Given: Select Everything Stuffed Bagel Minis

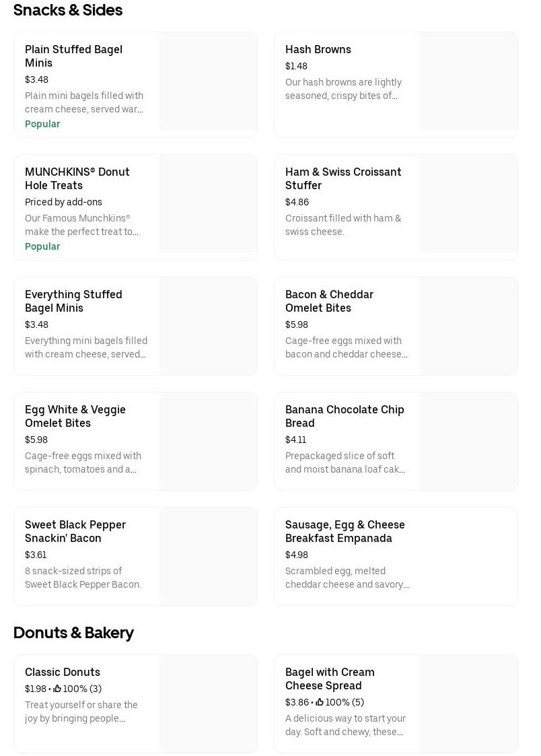Looking at the screenshot, I should pyautogui.click(x=73, y=301).
